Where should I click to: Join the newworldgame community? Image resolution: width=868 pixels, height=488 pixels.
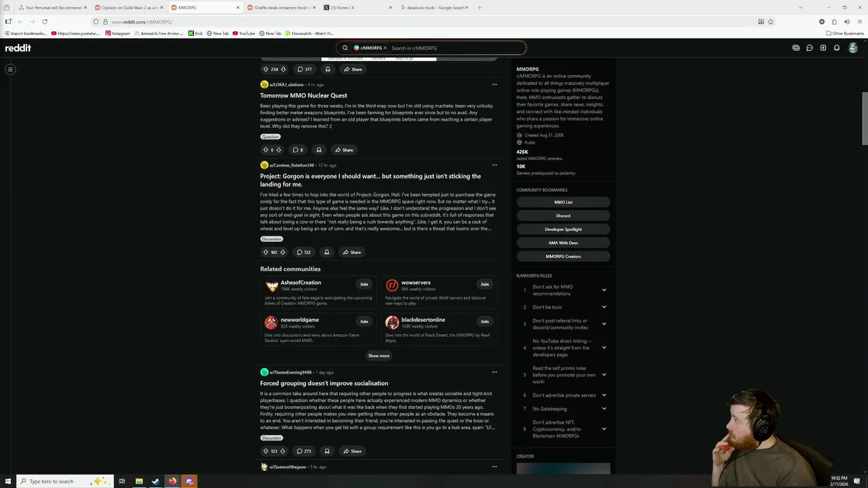click(364, 321)
